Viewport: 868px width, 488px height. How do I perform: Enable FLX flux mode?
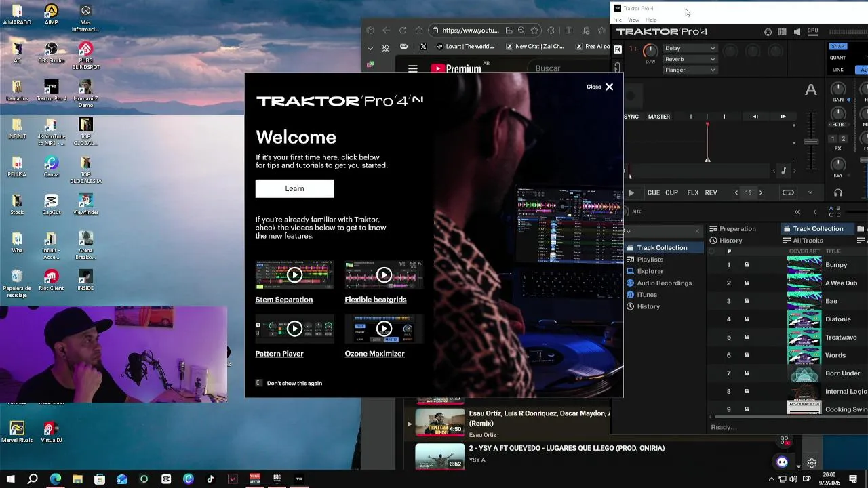[x=693, y=192]
